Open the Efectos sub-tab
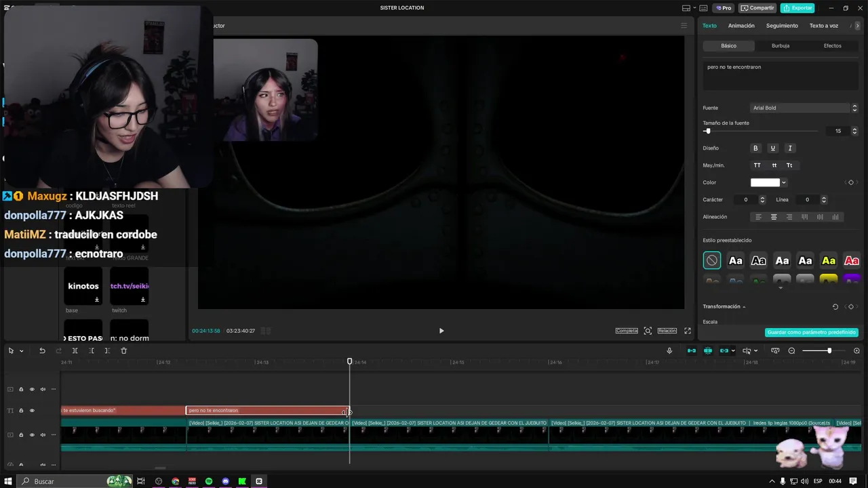The image size is (868, 488). click(833, 45)
